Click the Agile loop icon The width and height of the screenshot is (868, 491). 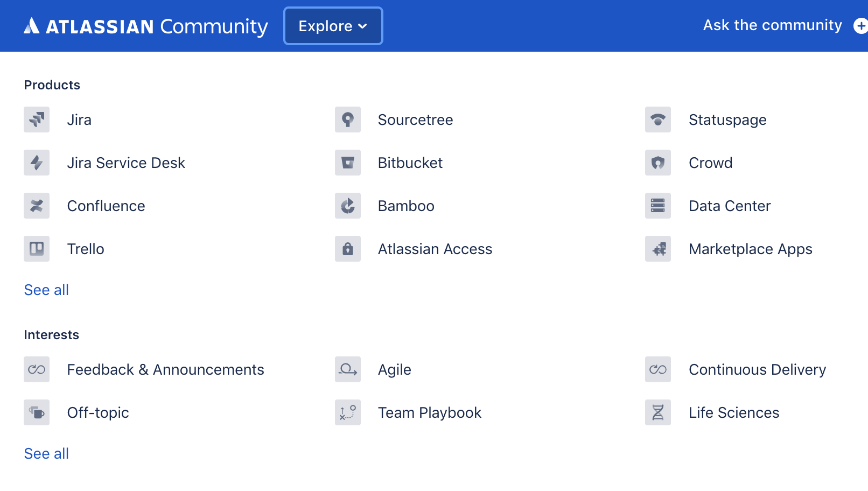click(x=348, y=369)
